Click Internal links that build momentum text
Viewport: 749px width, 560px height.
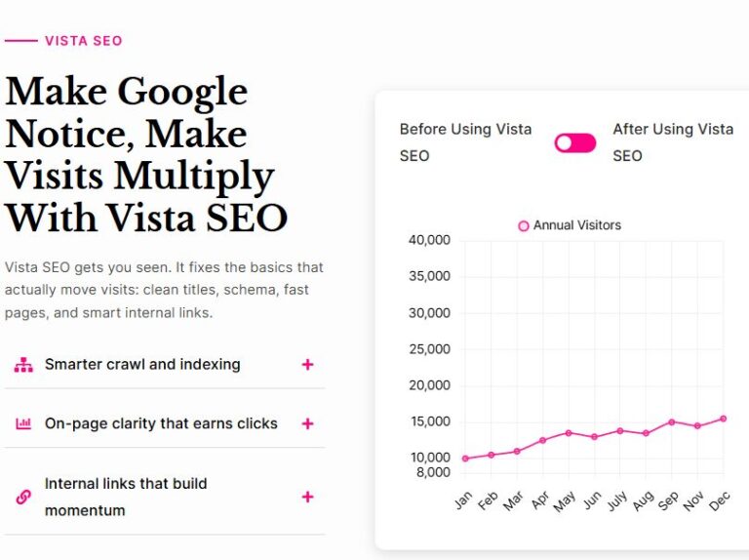[x=126, y=497]
